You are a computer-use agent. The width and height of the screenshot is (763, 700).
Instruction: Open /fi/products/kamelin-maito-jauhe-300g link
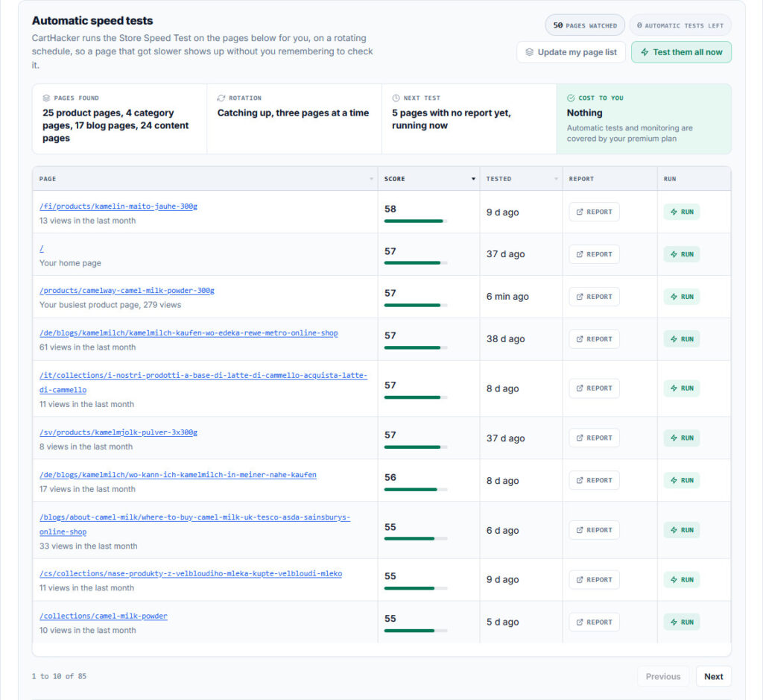pos(118,206)
